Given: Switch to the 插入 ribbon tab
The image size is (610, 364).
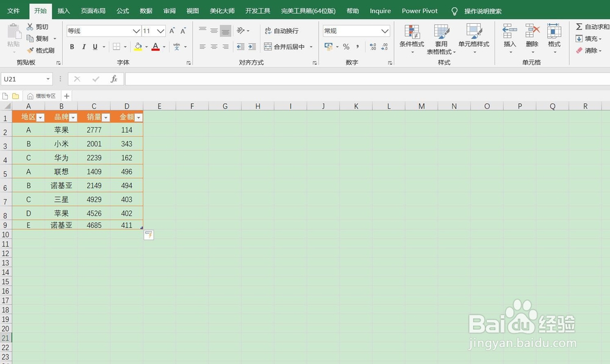Looking at the screenshot, I should coord(64,10).
